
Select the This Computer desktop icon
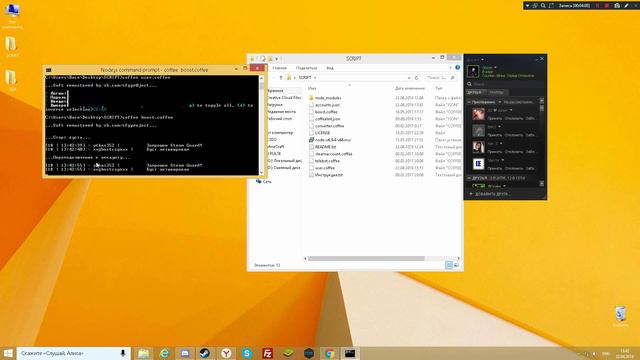tap(12, 16)
